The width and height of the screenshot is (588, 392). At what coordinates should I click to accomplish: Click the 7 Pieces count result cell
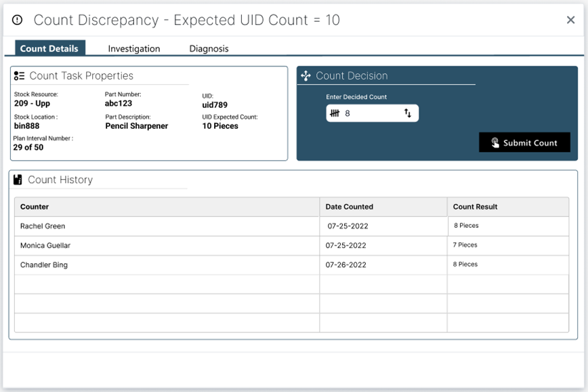[x=465, y=246]
